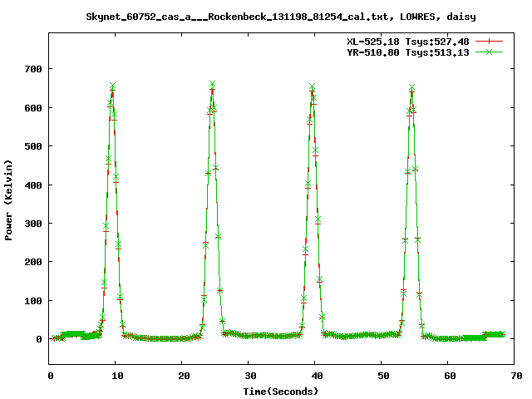The image size is (532, 399).
Task: Click the 500 y-axis tick label
Action: click(x=33, y=146)
